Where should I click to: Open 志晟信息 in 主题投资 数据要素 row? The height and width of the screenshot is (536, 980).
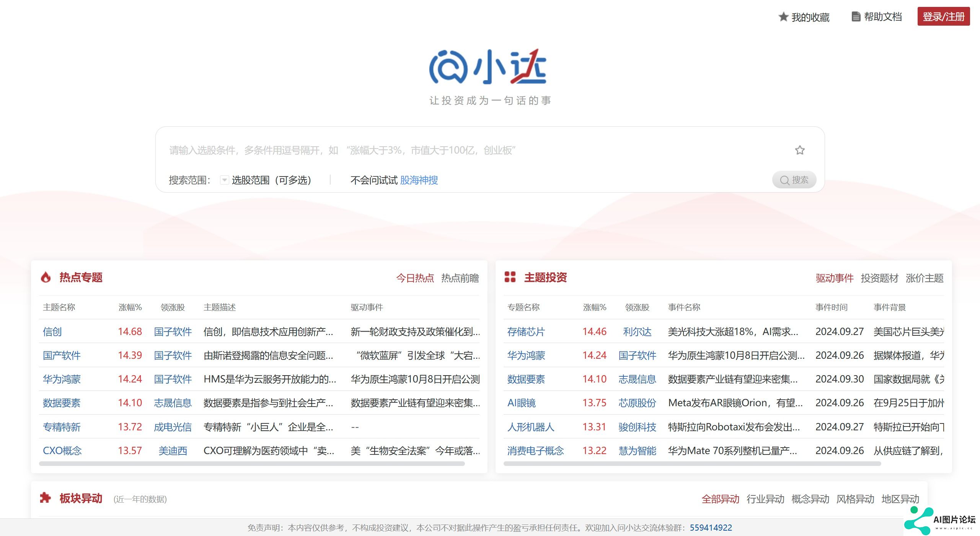pos(637,379)
